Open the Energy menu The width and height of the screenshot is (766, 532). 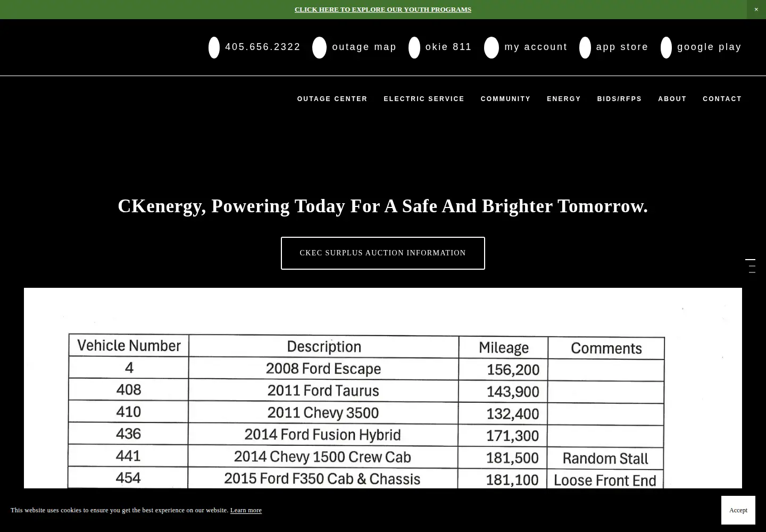pos(564,99)
